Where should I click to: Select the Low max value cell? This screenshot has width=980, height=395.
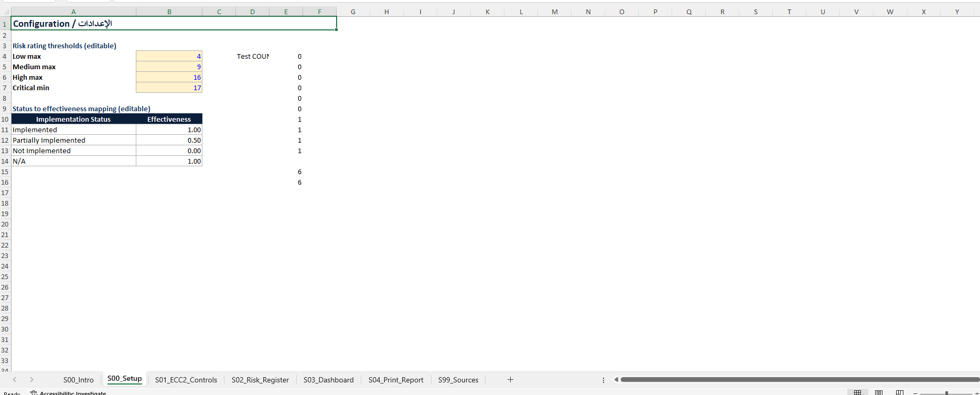tap(169, 56)
